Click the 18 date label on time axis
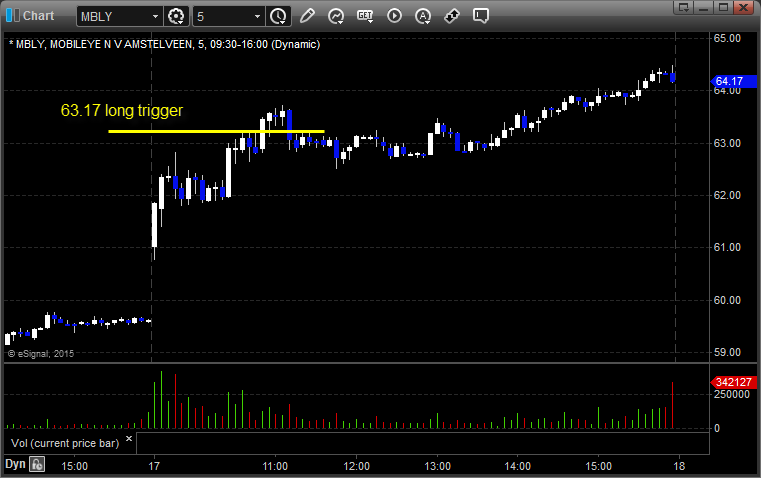Screen dimensions: 761x478 point(679,466)
